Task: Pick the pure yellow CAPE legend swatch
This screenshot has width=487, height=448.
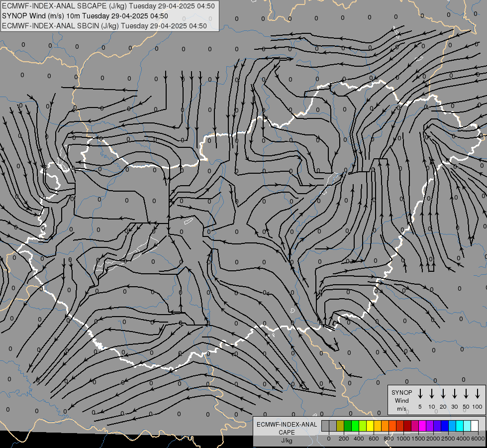Action: (x=370, y=426)
